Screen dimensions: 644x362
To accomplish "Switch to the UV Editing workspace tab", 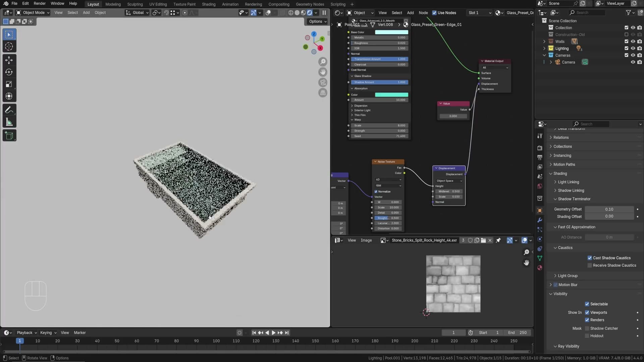I will point(158,4).
